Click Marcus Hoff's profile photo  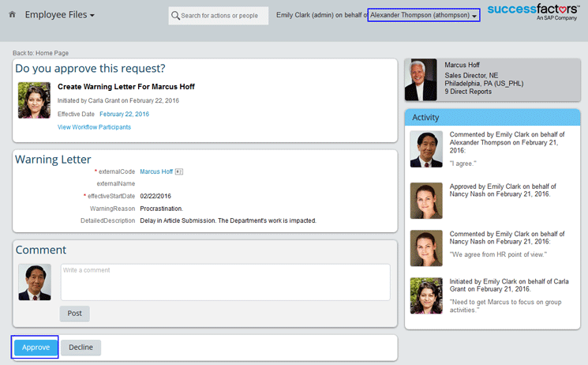point(421,80)
